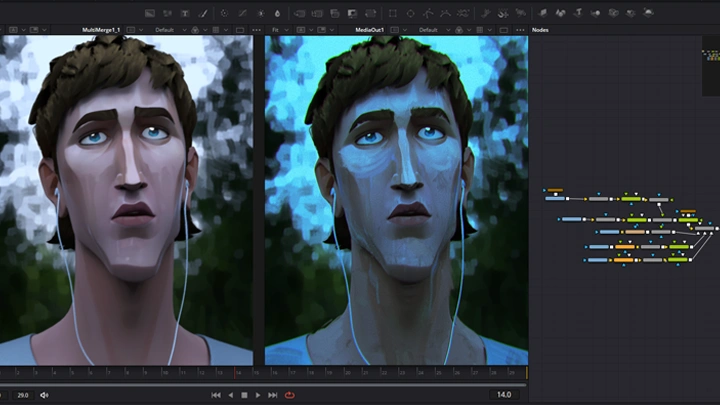This screenshot has width=720, height=405.
Task: Select the Paint tool icon in the toolbar
Action: [x=203, y=13]
